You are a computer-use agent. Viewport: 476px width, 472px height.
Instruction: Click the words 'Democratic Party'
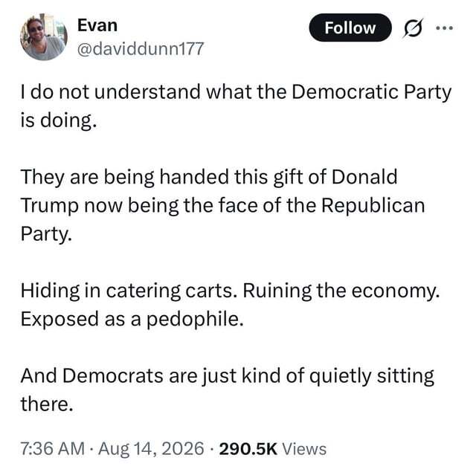371,92
